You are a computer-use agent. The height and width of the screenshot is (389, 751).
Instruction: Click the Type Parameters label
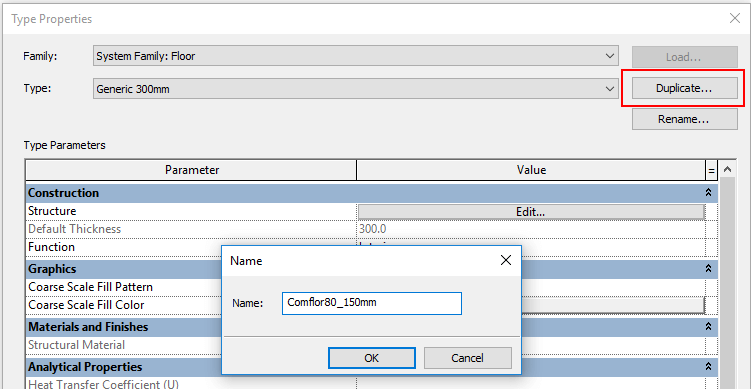(x=65, y=145)
